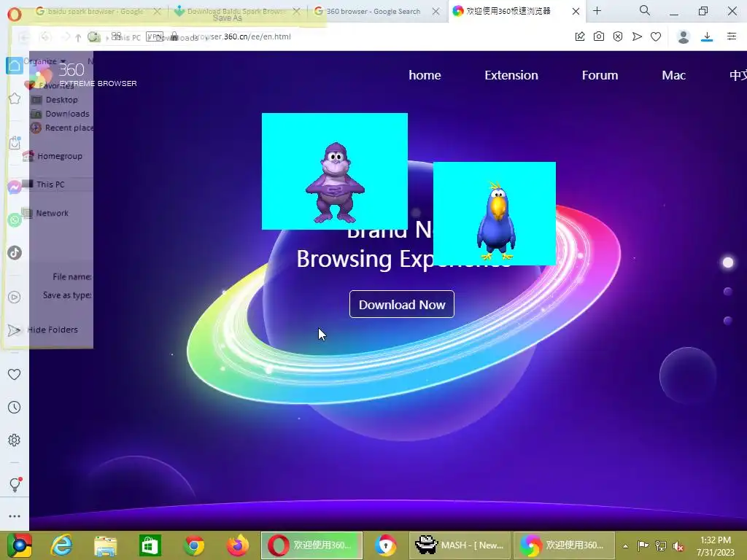The image size is (747, 560).
Task: Click the Download Now button
Action: (402, 304)
